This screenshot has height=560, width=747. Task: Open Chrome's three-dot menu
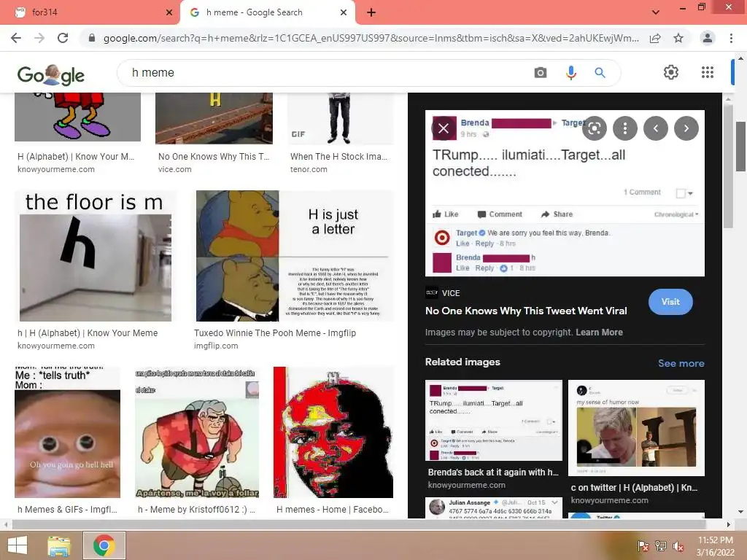tap(731, 38)
